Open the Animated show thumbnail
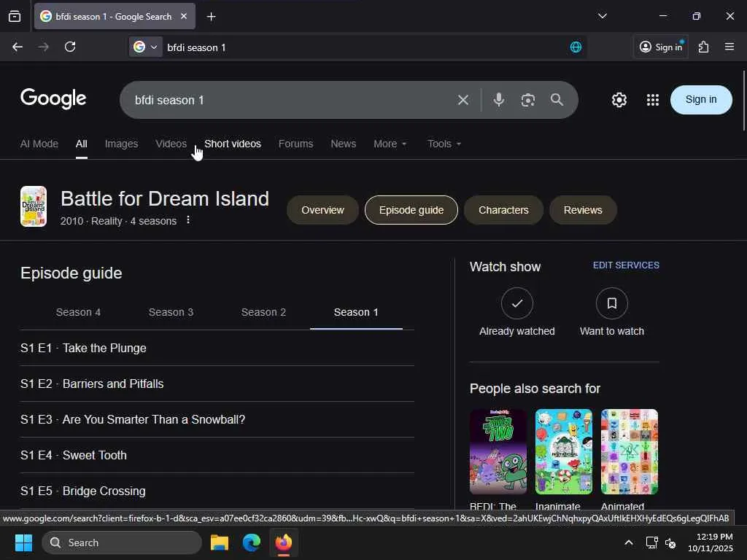747x560 pixels. pos(630,451)
